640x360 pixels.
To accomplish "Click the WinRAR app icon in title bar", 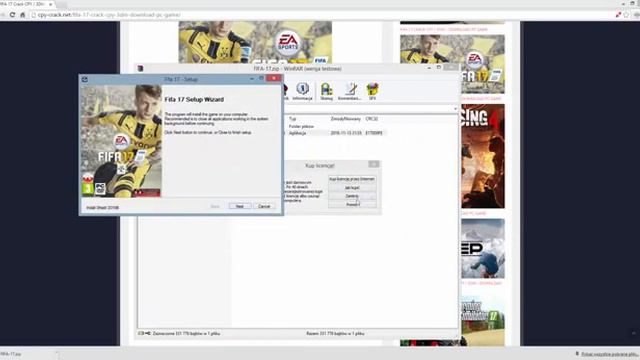I will click(140, 68).
